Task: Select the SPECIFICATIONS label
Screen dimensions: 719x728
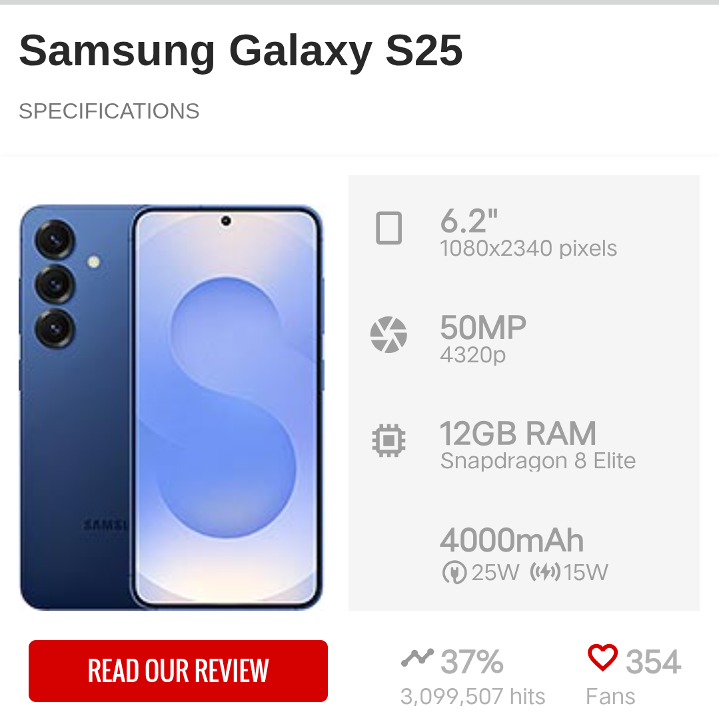Action: pos(109,111)
